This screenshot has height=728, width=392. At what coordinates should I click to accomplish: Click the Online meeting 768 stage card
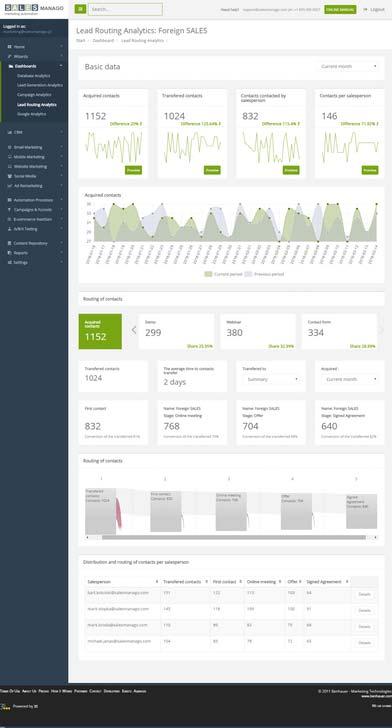click(192, 422)
